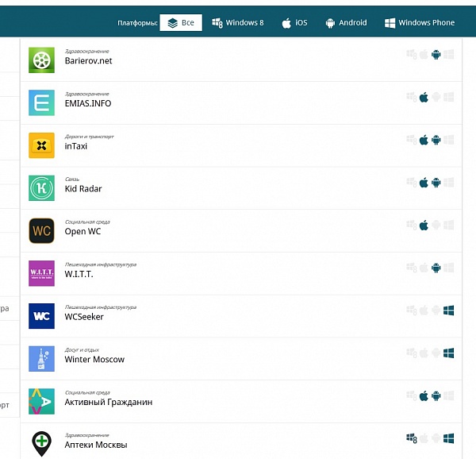This screenshot has width=476, height=459.
Task: Click Windows Phone icon in Winter Moscow row
Action: click(x=449, y=353)
